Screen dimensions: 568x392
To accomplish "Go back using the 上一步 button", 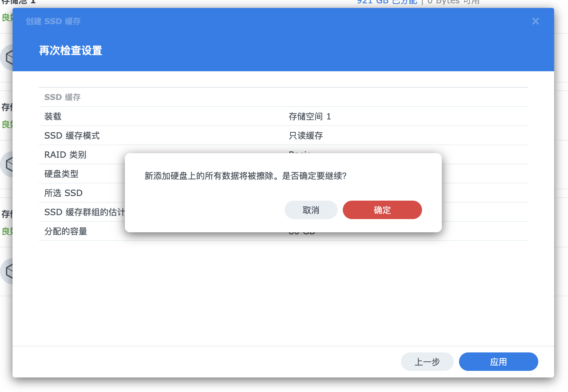I will click(427, 362).
